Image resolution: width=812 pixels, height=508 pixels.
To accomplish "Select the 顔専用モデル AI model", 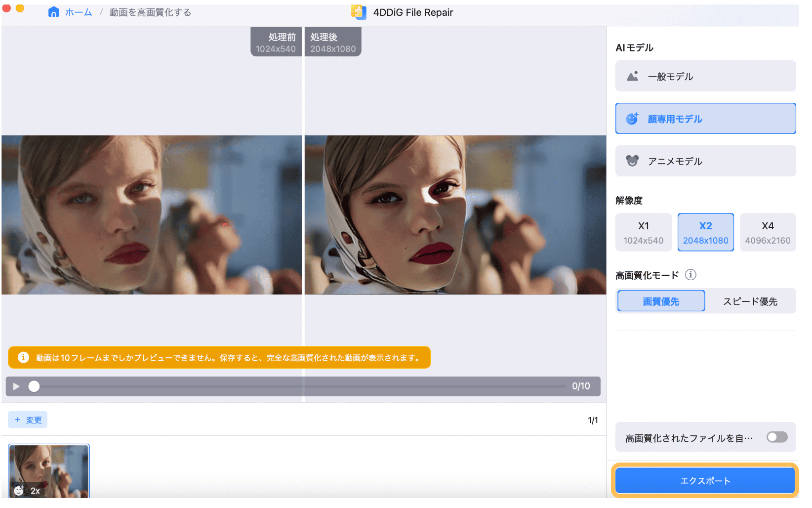I will [705, 119].
